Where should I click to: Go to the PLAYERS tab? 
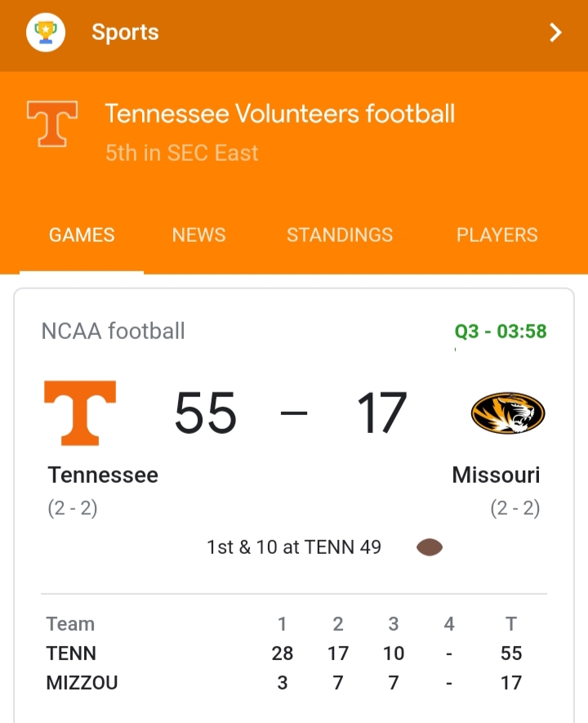tap(497, 235)
